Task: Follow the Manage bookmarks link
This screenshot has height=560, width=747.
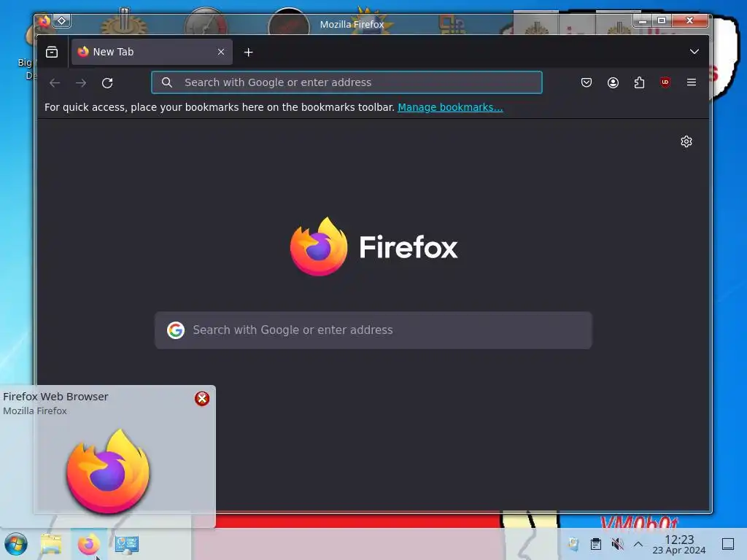Action: tap(450, 107)
